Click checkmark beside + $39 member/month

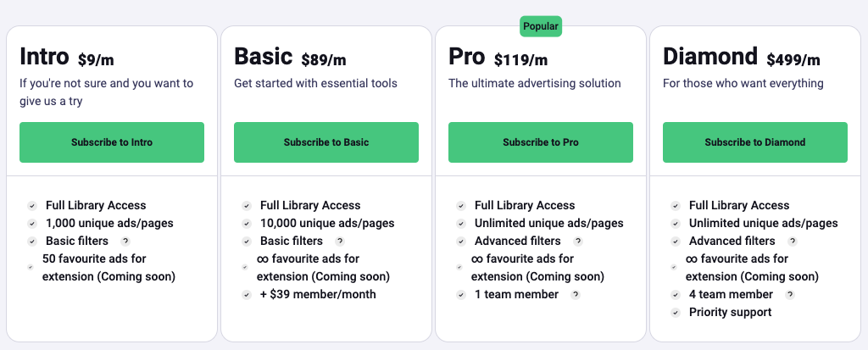click(x=247, y=295)
